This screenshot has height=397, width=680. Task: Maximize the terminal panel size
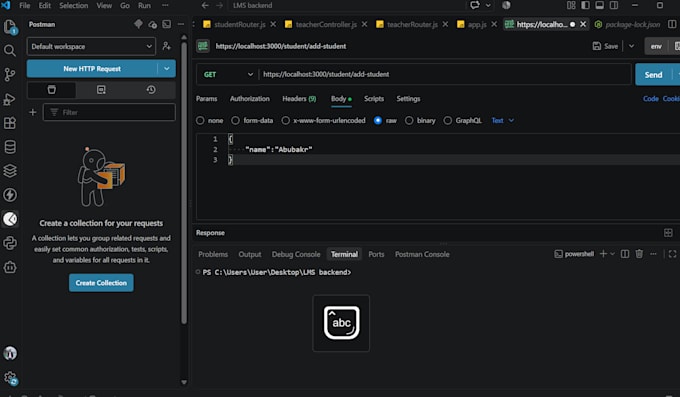coord(672,254)
